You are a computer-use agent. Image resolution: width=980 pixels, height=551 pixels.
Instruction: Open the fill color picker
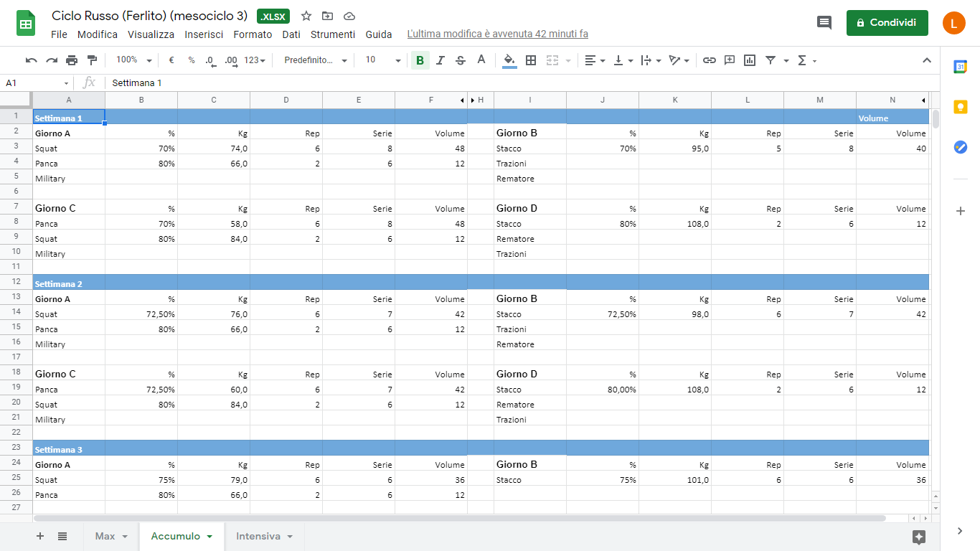coord(509,60)
